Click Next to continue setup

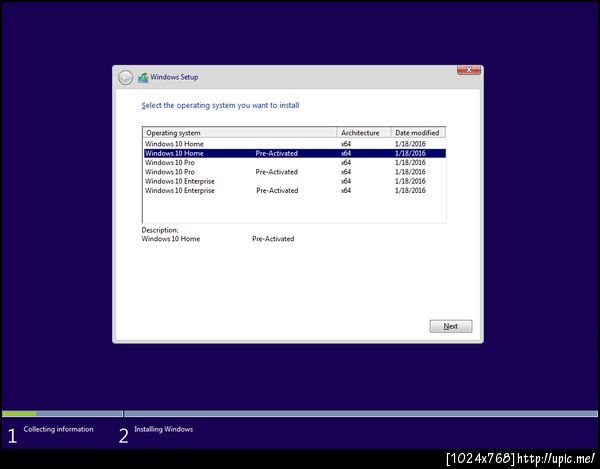tap(451, 326)
